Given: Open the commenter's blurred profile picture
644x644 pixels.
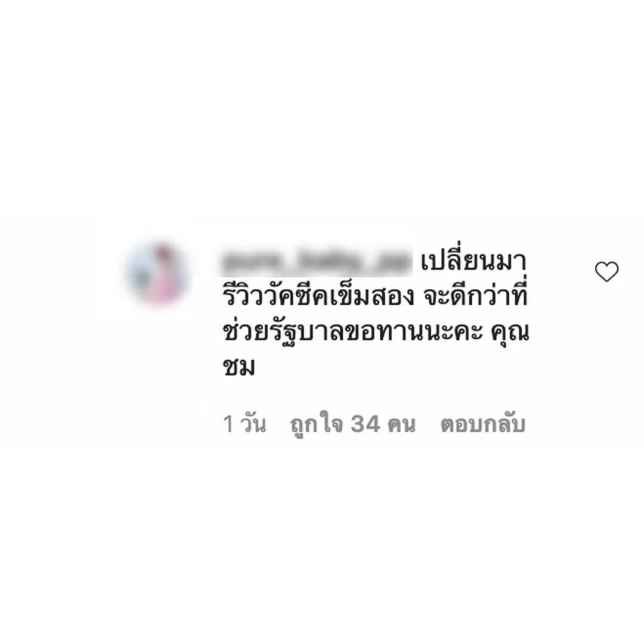Looking at the screenshot, I should coord(157,274).
